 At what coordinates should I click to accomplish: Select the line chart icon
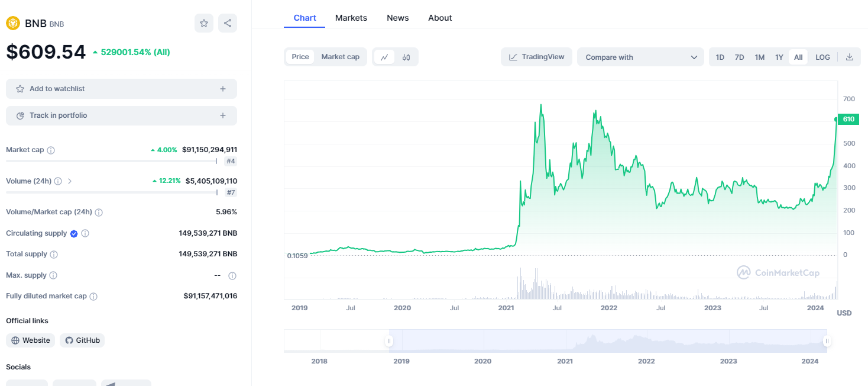(384, 57)
